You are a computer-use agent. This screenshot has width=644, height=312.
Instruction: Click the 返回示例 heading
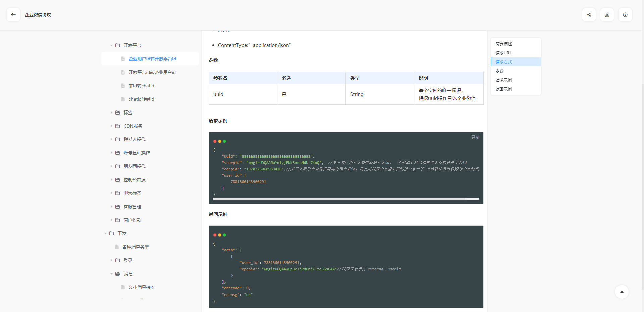pyautogui.click(x=218, y=214)
